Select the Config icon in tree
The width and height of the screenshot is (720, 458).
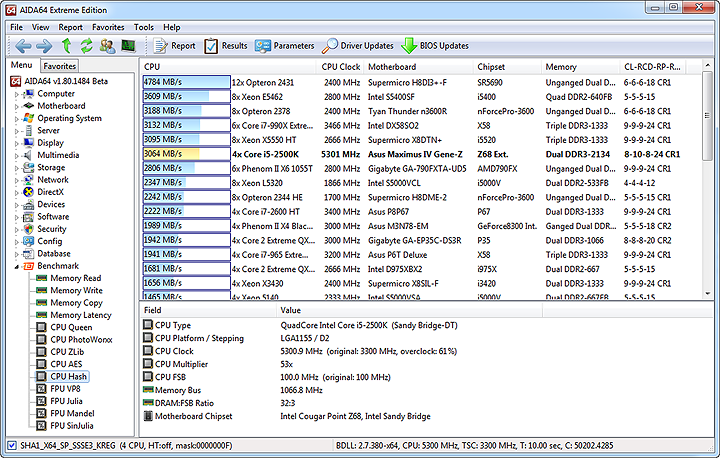point(28,241)
